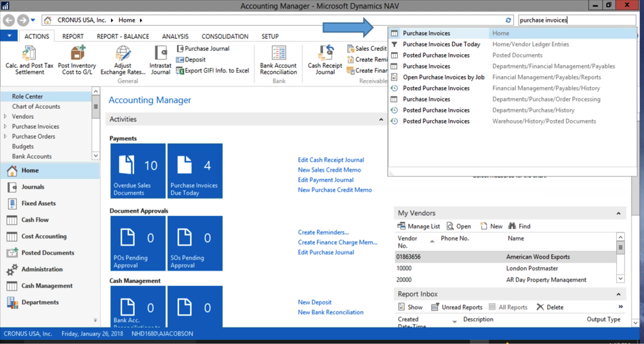Open SOs Pending Approval tile
Screen dimensions: 644x344
195,244
